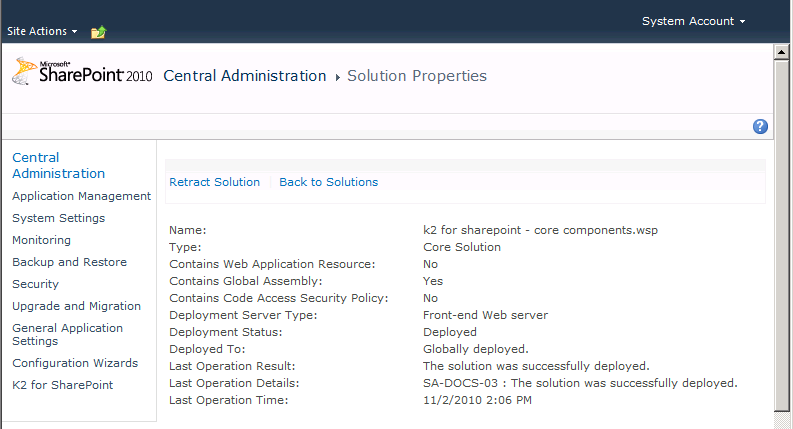Click the SharePoint 2010 logo
Image resolution: width=793 pixels, height=429 pixels.
click(82, 72)
